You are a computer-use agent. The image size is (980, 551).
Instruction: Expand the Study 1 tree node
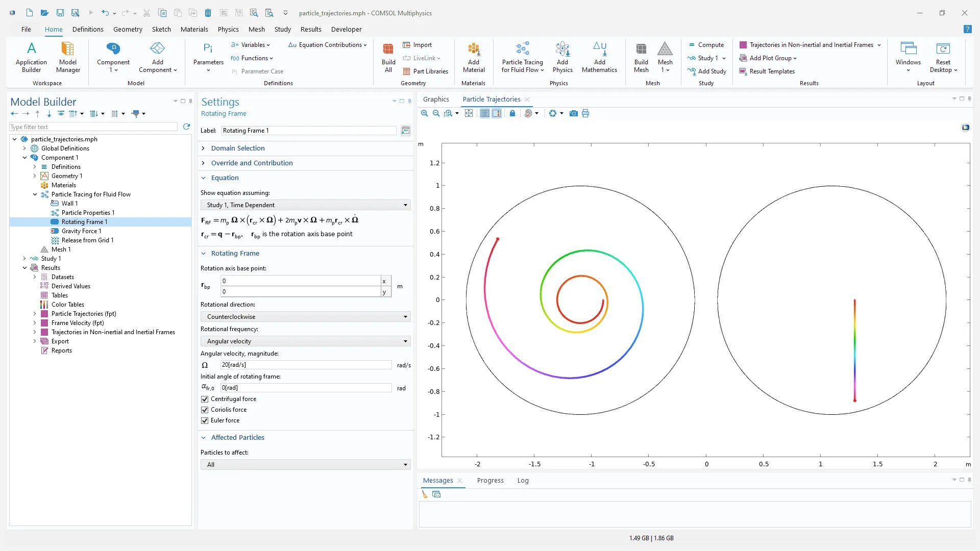tap(24, 259)
